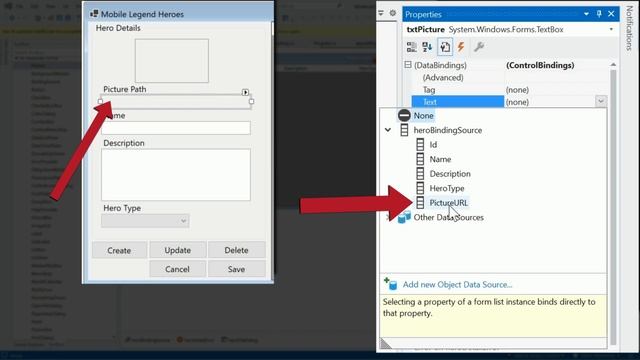Select the Hero Type label
The width and height of the screenshot is (640, 360).
click(122, 208)
